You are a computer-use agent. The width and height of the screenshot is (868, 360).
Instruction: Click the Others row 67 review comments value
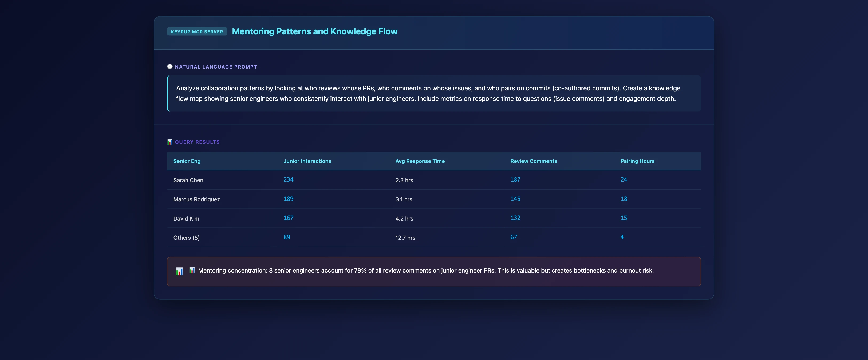coord(513,237)
